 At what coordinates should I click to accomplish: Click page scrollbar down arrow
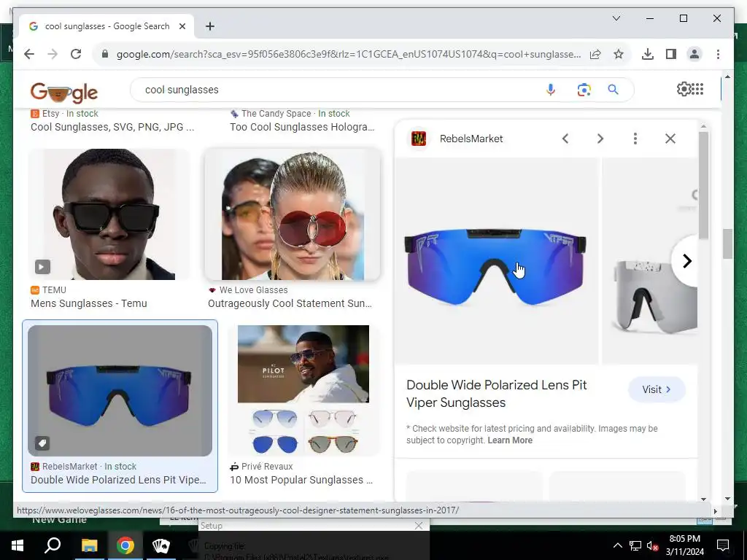(727, 499)
